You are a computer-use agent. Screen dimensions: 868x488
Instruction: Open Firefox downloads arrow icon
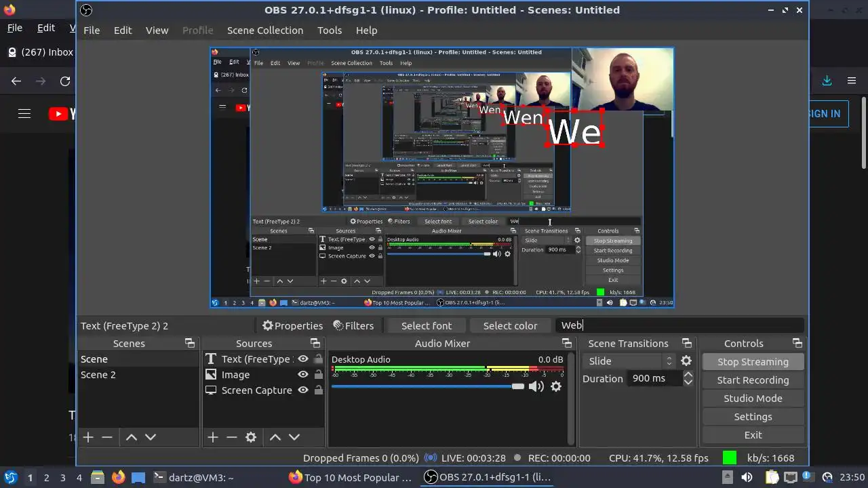tap(827, 81)
